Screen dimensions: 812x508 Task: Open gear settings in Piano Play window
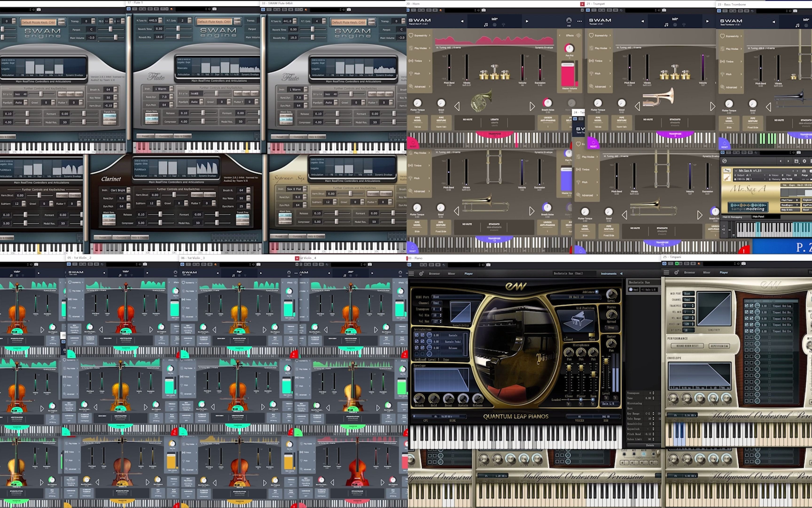[x=421, y=274]
